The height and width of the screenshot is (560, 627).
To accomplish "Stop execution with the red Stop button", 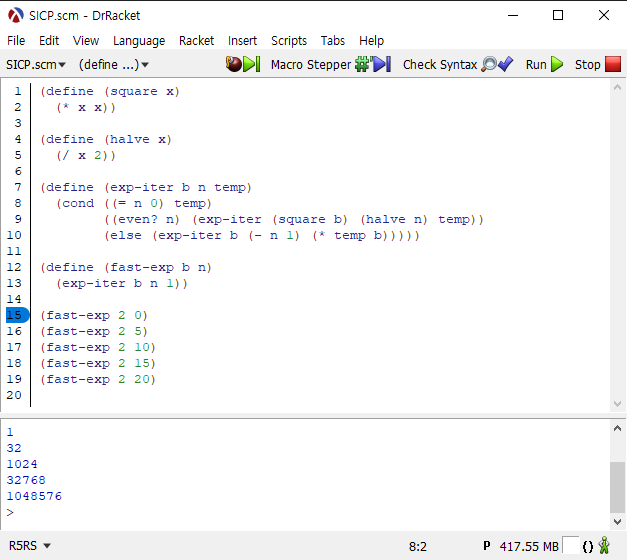I will [598, 64].
